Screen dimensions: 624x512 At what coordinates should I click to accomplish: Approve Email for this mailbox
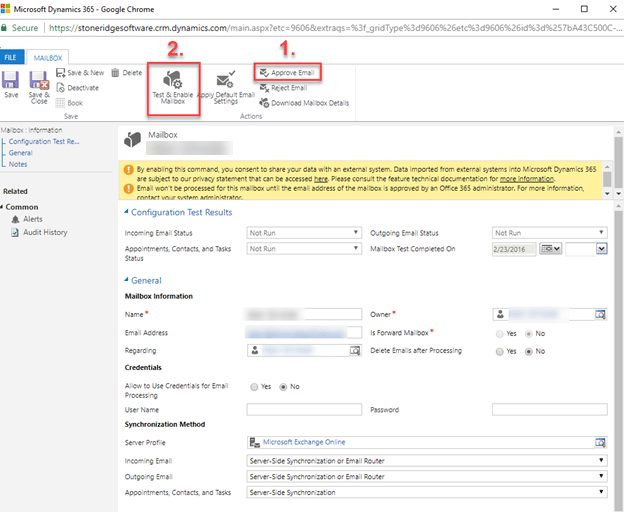pyautogui.click(x=287, y=72)
